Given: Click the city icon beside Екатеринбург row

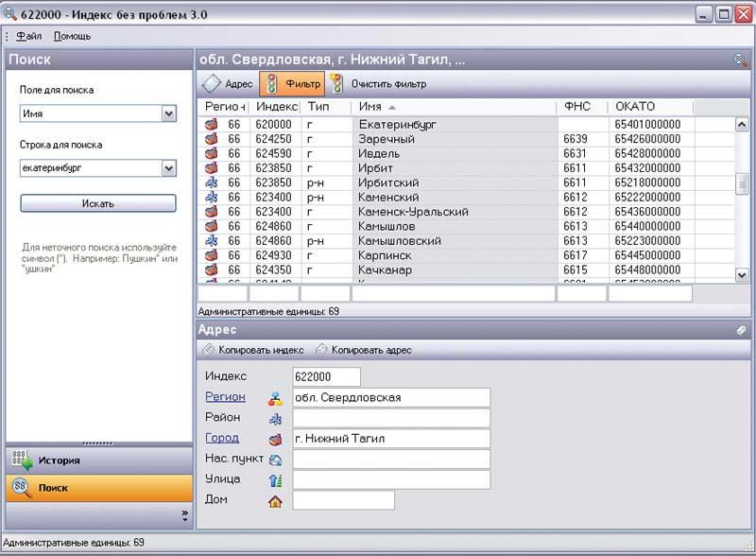Looking at the screenshot, I should [x=212, y=125].
